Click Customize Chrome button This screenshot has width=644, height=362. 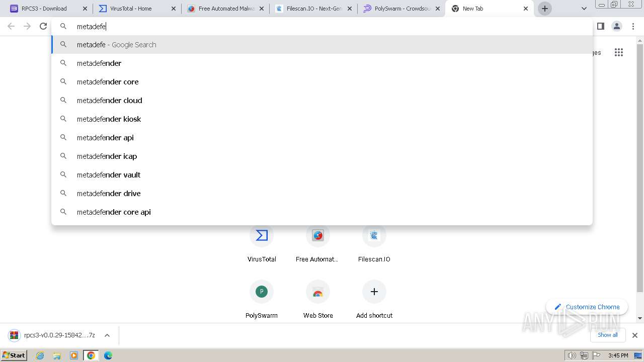coord(587,307)
